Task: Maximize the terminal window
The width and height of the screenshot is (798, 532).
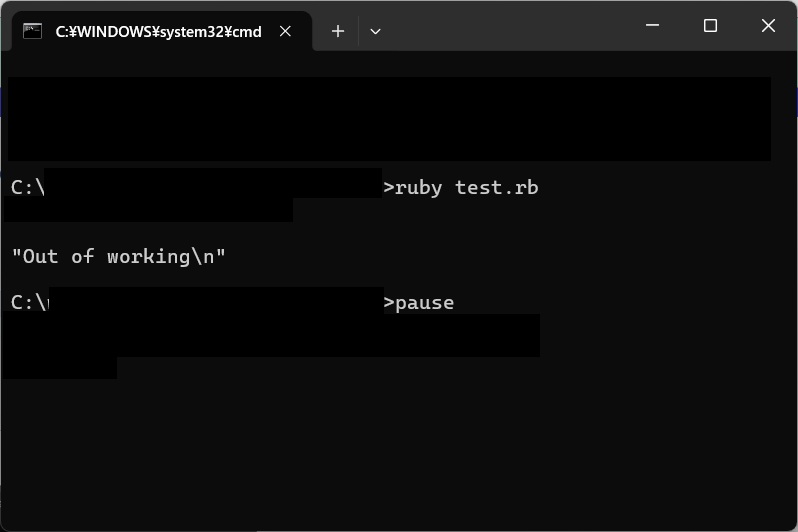Action: (x=710, y=26)
